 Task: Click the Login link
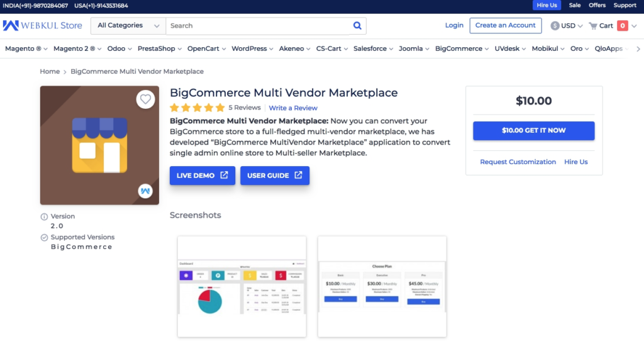[x=454, y=25]
